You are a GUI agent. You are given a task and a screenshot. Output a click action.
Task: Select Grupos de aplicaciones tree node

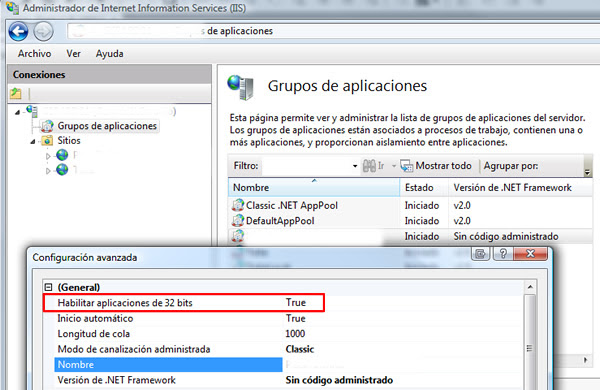(x=107, y=126)
